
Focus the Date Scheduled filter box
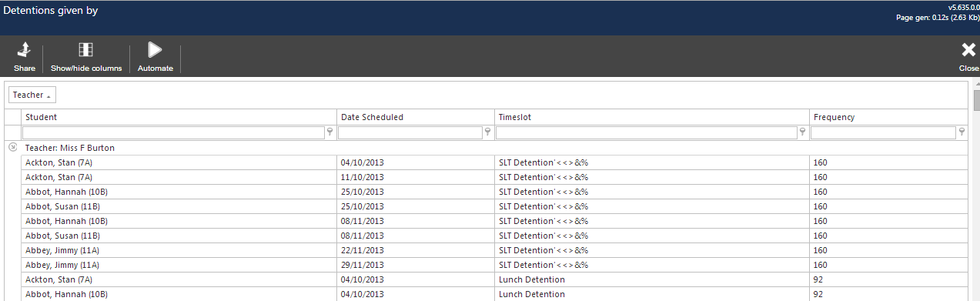(410, 132)
